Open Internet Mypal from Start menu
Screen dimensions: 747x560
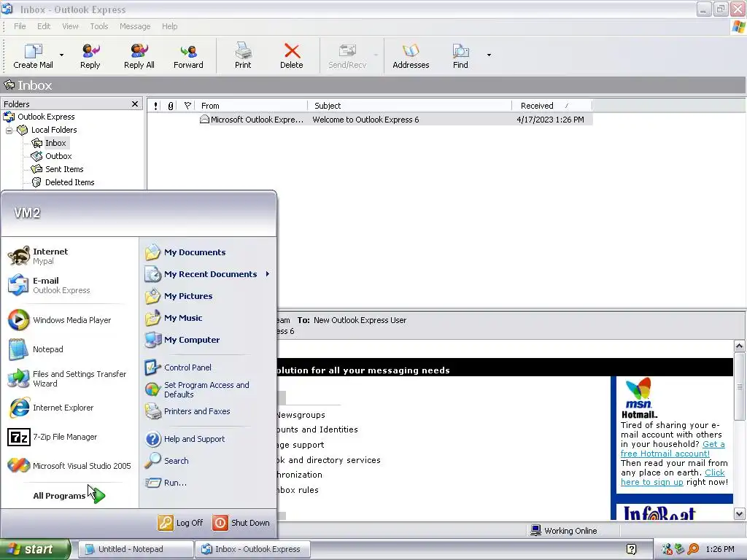[x=69, y=256]
